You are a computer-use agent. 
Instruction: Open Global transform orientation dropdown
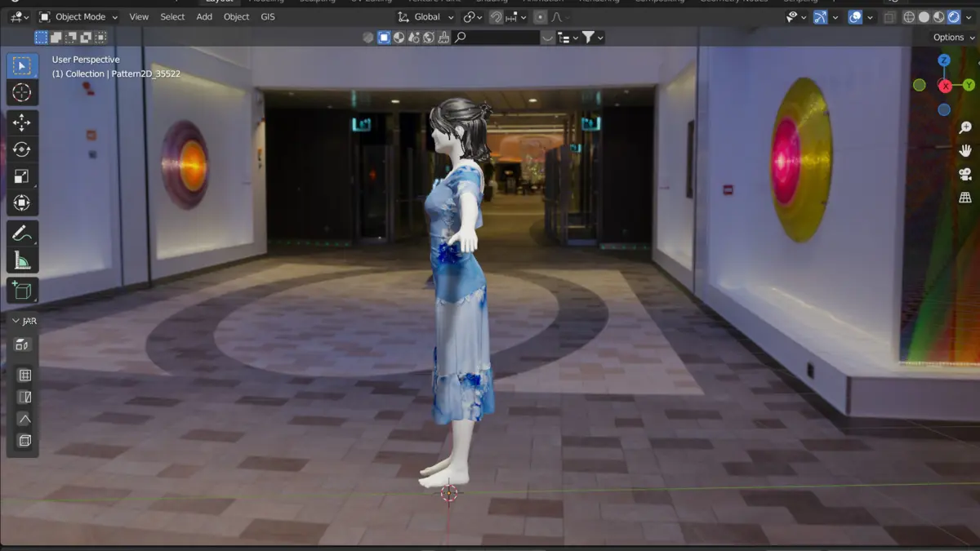(x=426, y=17)
